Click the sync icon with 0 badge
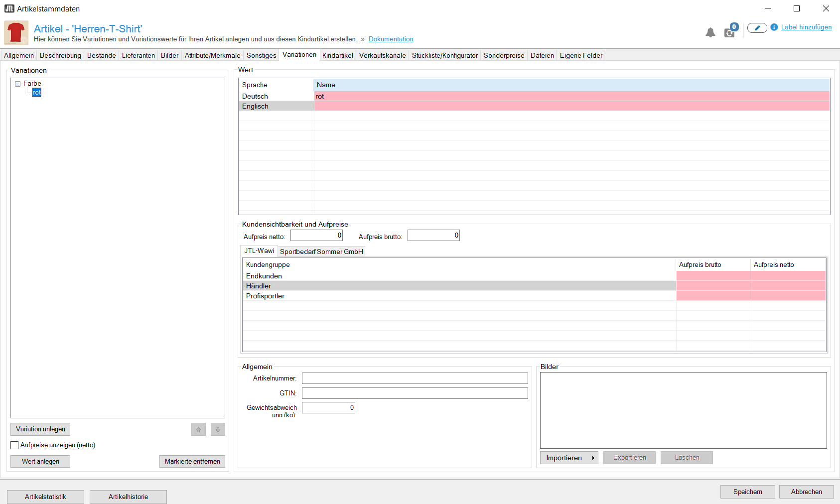 [x=730, y=32]
